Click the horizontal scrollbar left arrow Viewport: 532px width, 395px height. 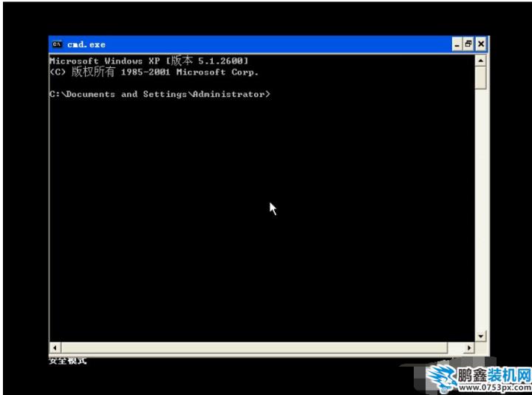coord(55,348)
